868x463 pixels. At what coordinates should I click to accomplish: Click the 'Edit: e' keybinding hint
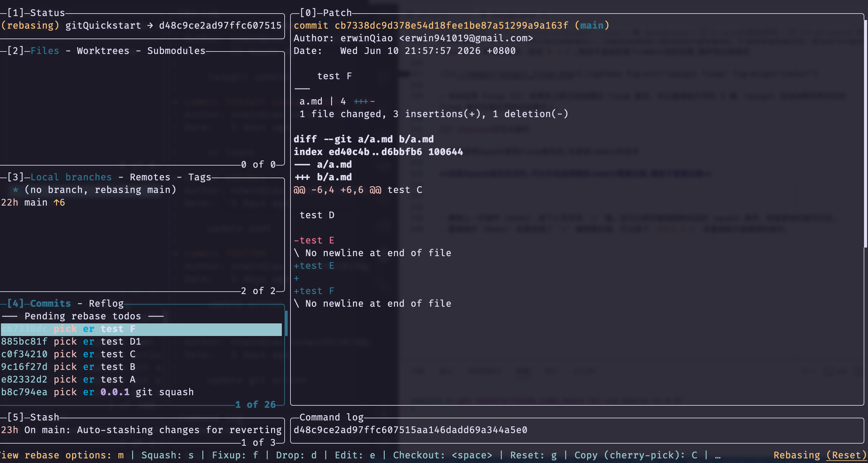355,455
